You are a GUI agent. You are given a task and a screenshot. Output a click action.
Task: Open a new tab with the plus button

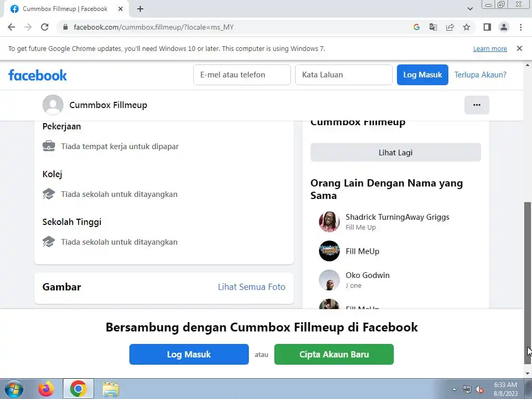point(140,9)
